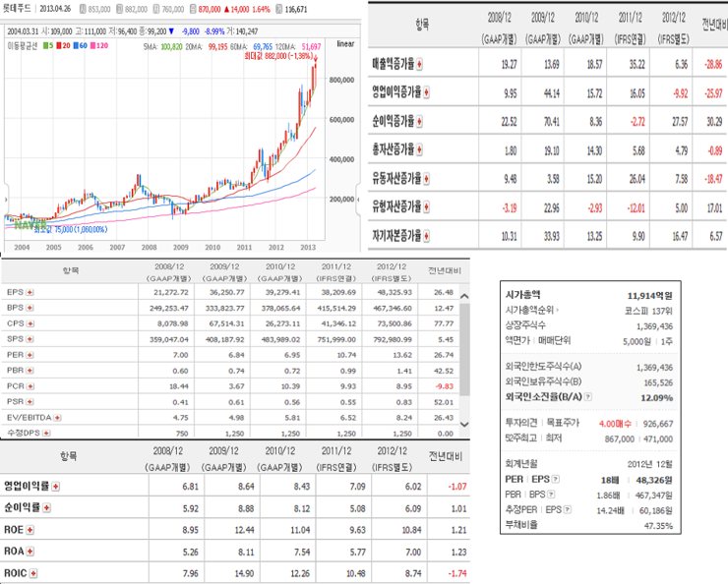Click the low price icon before 760,000
728x584 pixels.
click(156, 9)
